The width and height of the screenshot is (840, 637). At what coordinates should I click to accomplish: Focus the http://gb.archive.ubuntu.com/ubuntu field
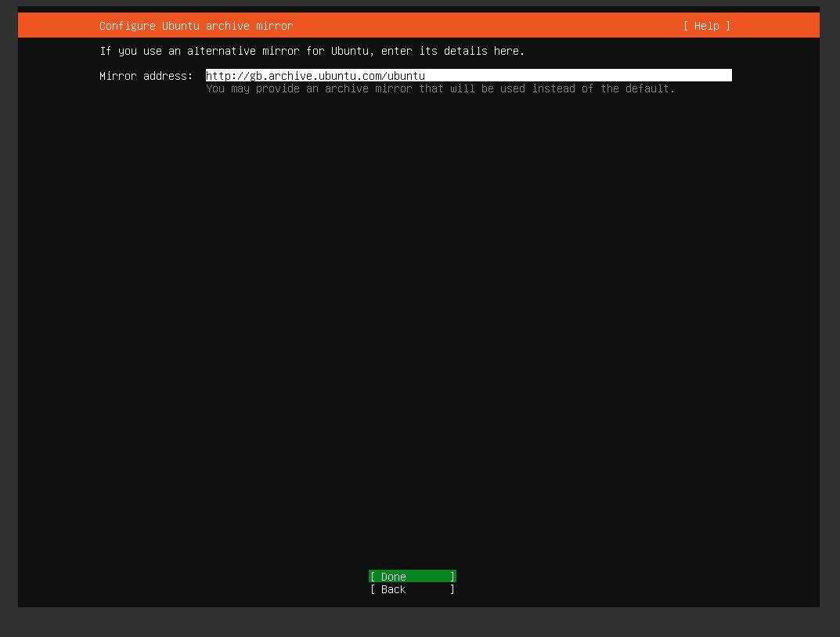coord(467,75)
